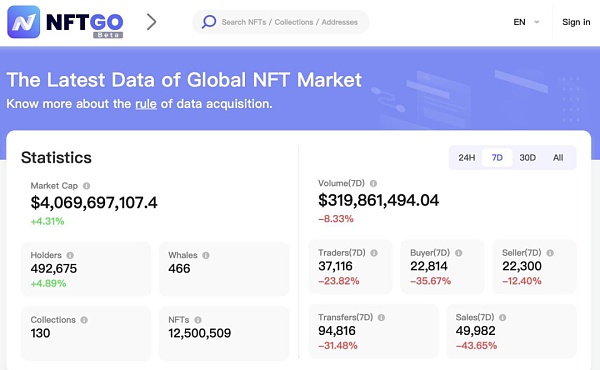The image size is (600, 370).
Task: Click the Traders count 37,116
Action: pos(335,266)
